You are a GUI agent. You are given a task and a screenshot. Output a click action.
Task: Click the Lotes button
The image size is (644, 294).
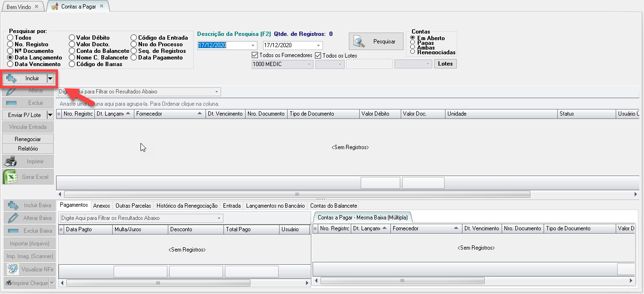445,64
